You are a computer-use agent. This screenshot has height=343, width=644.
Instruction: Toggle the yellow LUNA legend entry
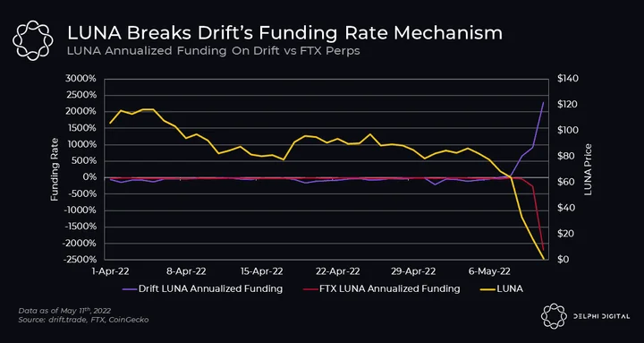[502, 288]
